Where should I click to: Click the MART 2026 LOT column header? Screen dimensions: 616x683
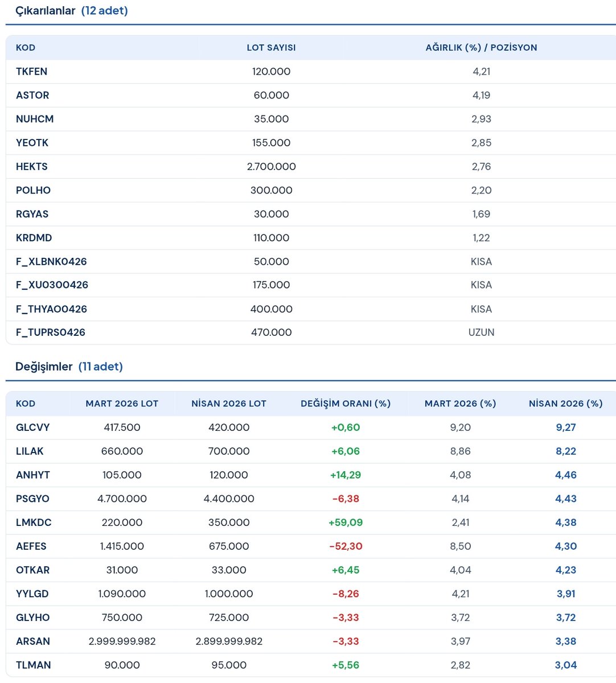[x=122, y=404]
